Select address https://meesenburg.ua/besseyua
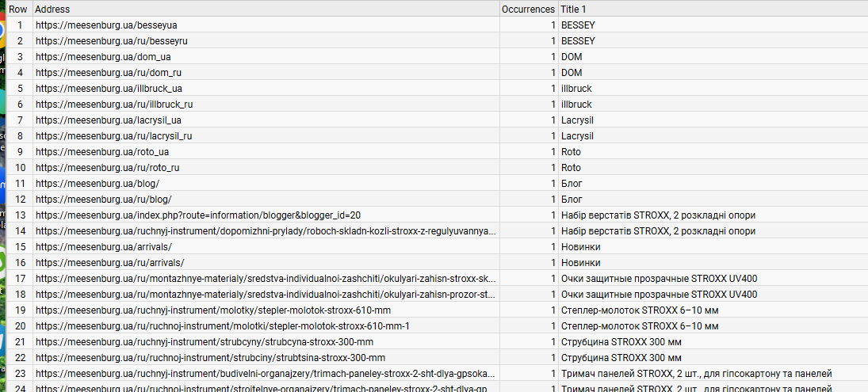The height and width of the screenshot is (392, 868). tap(106, 25)
